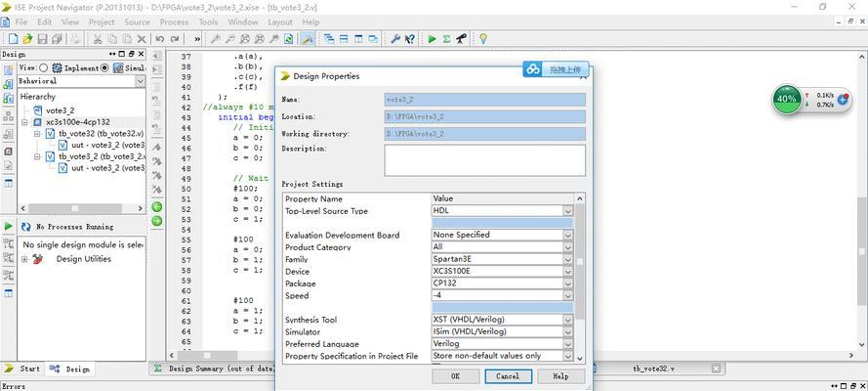The width and height of the screenshot is (868, 391).
Task: Collapse the tb_vote32 tree node
Action: 37,134
